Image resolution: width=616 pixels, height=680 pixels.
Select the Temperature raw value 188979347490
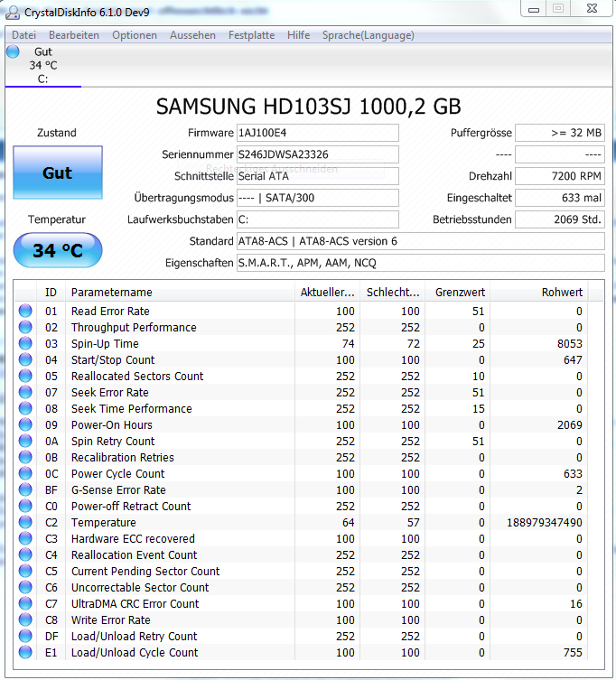pos(545,522)
